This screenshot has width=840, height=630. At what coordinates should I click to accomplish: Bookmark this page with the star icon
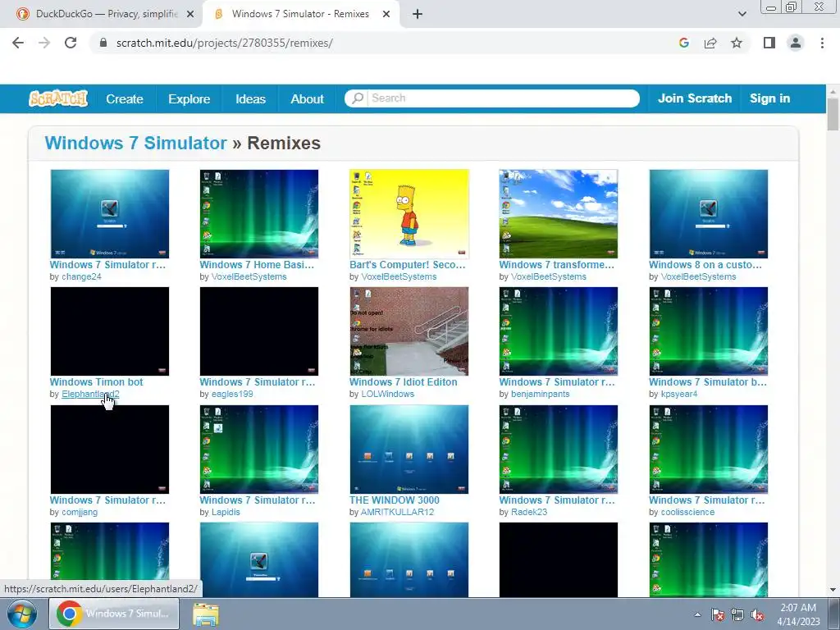737,43
